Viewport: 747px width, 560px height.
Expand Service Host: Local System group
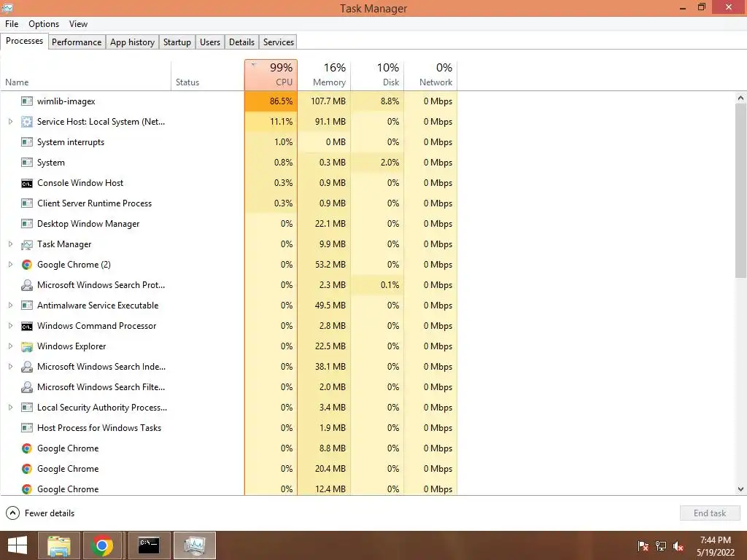pyautogui.click(x=10, y=122)
